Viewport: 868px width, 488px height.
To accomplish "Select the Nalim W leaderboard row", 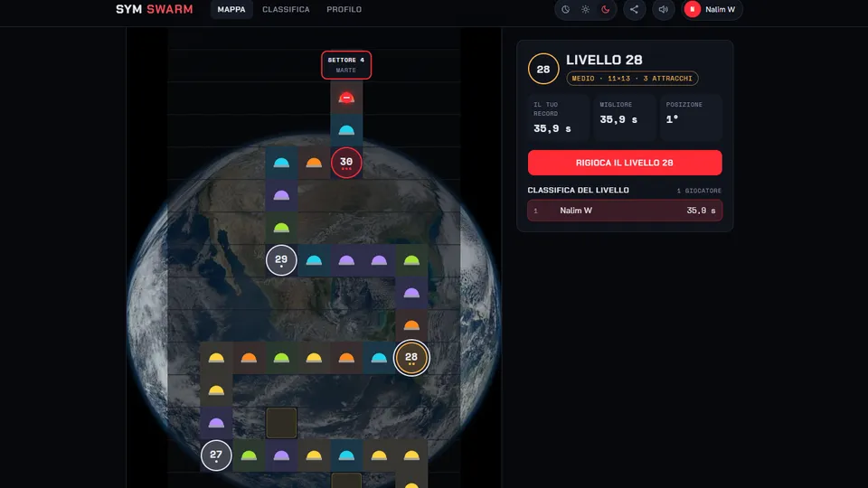I will tap(625, 211).
